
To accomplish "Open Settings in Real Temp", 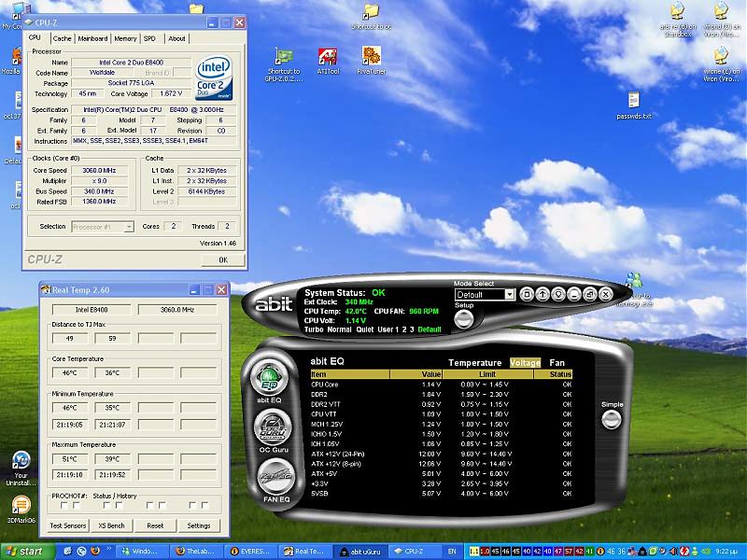I will [x=199, y=525].
